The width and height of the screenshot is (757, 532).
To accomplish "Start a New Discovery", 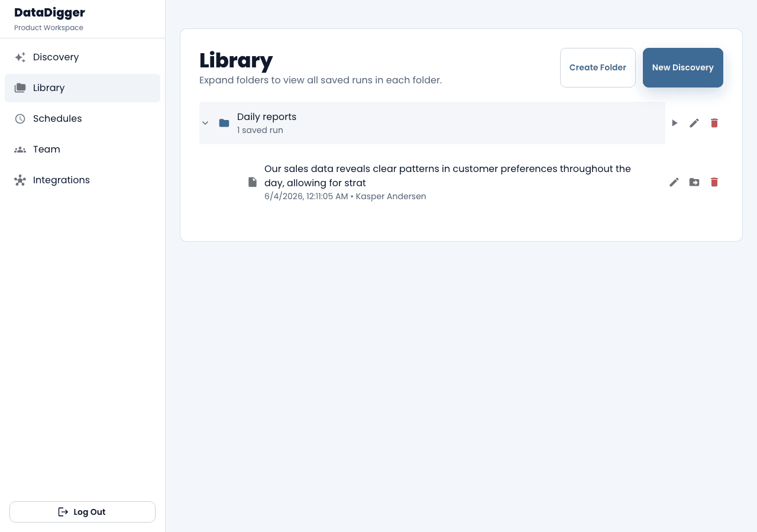I will 683,67.
